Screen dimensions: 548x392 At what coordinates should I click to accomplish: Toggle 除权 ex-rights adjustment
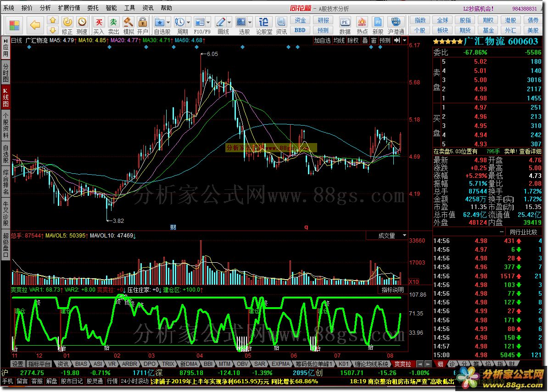(352, 40)
